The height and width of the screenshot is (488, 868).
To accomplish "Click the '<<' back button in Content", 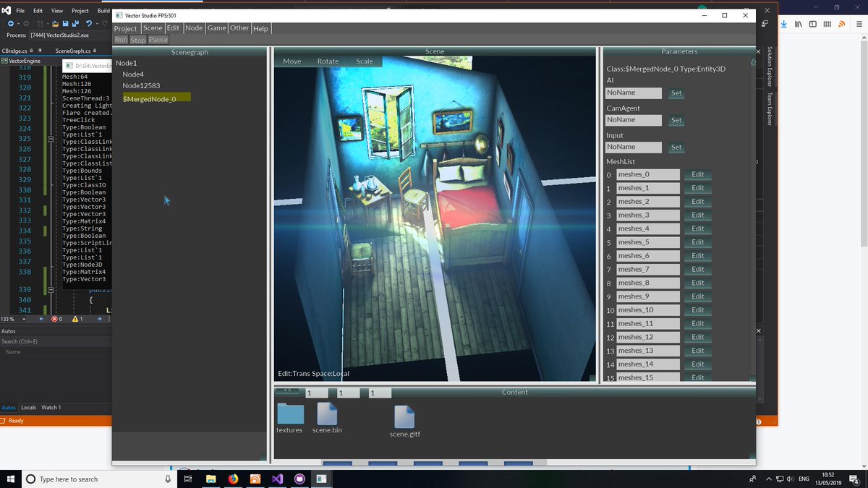I will 287,392.
